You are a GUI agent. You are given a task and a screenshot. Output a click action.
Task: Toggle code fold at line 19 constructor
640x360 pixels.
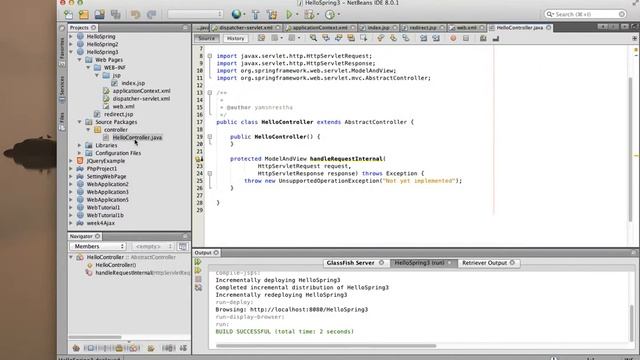[x=209, y=137]
